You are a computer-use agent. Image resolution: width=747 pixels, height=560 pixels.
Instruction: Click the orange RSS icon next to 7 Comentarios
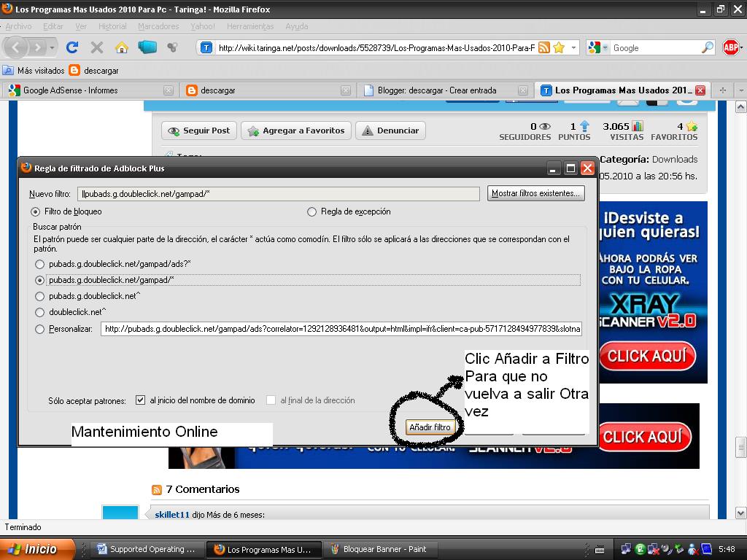[156, 489]
